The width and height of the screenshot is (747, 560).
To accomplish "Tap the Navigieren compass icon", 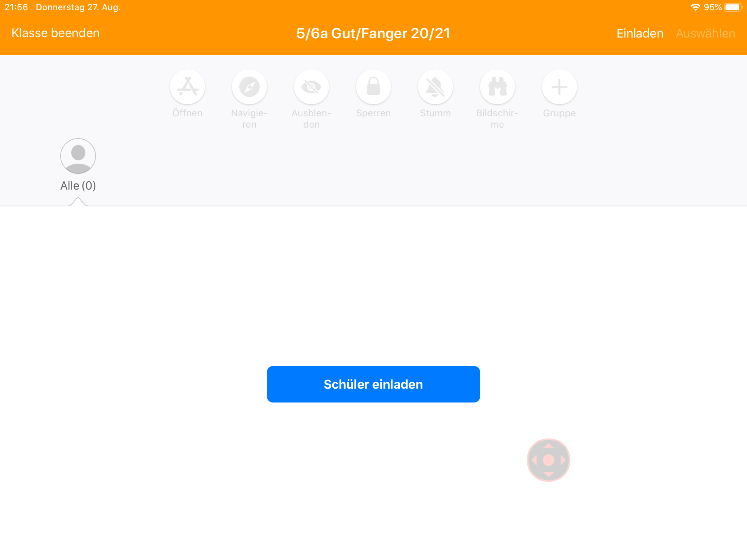I will pyautogui.click(x=249, y=87).
